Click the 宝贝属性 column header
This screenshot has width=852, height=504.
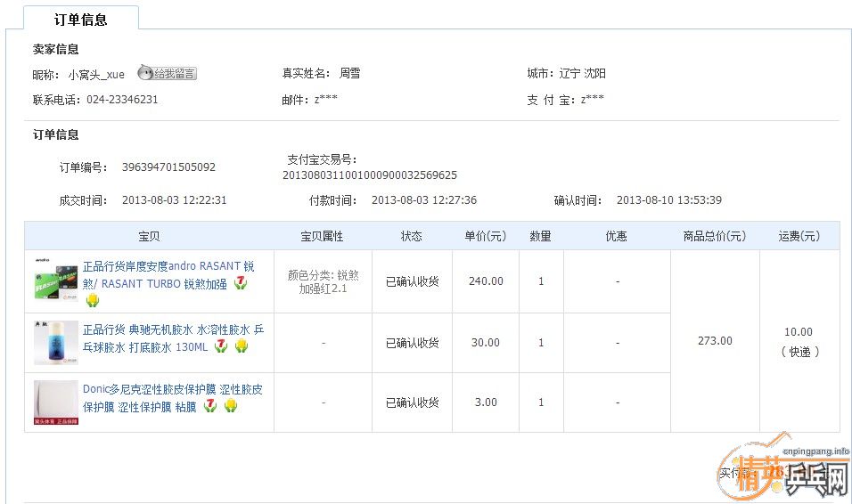pyautogui.click(x=322, y=236)
